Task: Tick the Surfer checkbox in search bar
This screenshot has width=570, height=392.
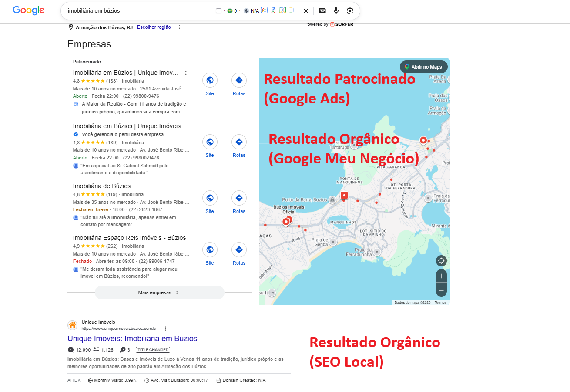Action: tap(218, 11)
